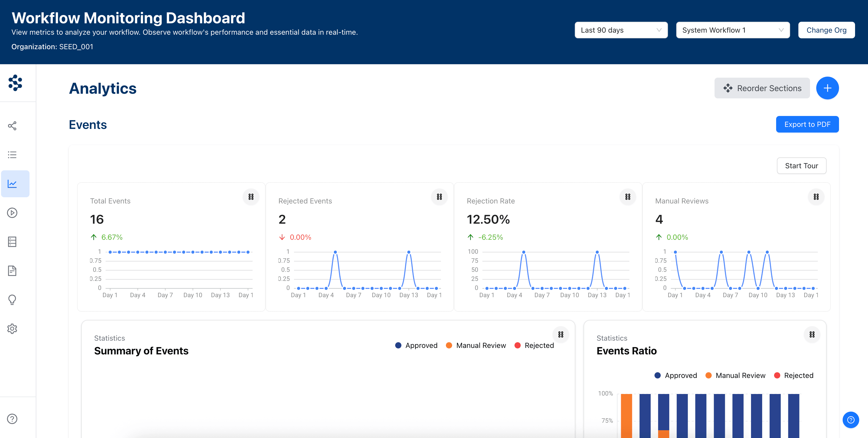Click the Analytics page heading
868x438 pixels.
[103, 88]
